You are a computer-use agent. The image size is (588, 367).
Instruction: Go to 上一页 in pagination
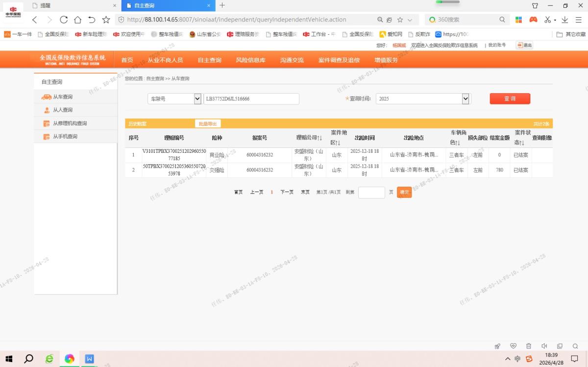coord(256,192)
